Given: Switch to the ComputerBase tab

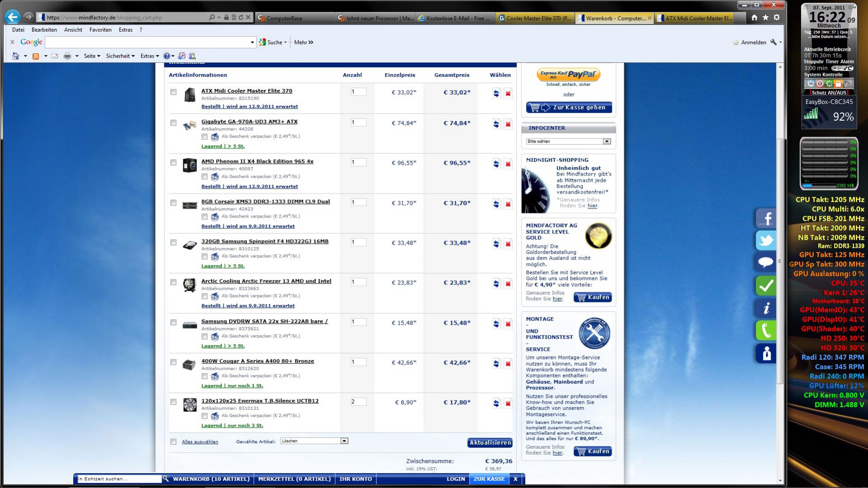Looking at the screenshot, I should tap(295, 18).
